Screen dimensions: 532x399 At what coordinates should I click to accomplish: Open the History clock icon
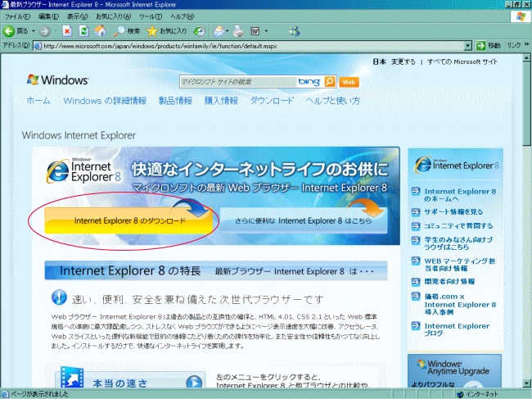tap(199, 32)
